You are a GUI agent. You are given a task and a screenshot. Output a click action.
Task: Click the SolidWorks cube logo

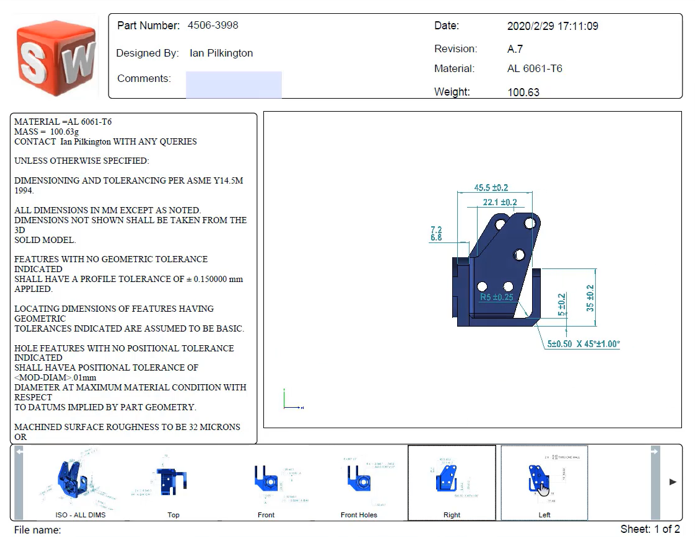pos(56,58)
